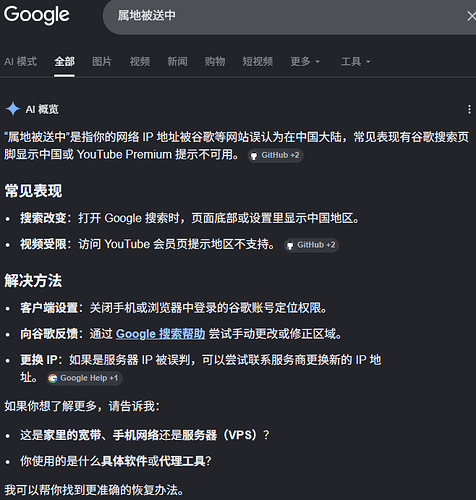Click the Google logo

tap(37, 15)
